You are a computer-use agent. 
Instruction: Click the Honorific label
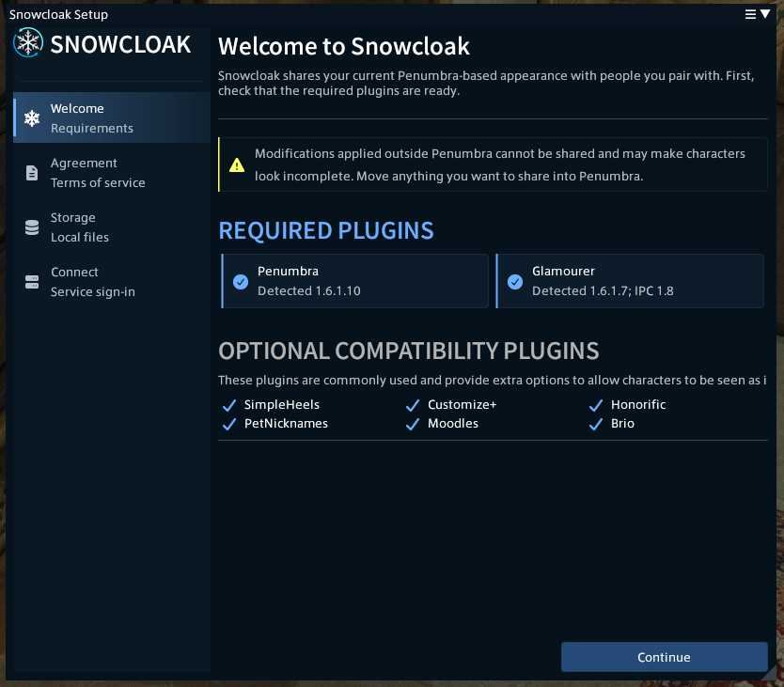(638, 404)
